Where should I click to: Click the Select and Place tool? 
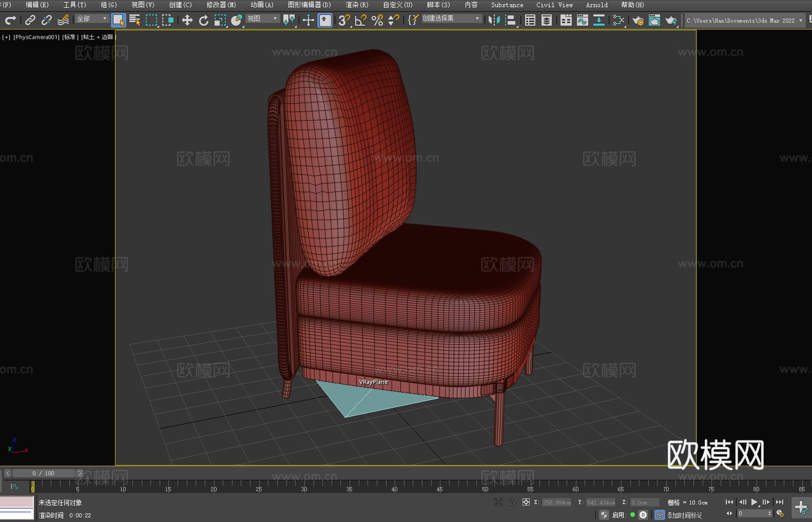click(237, 20)
